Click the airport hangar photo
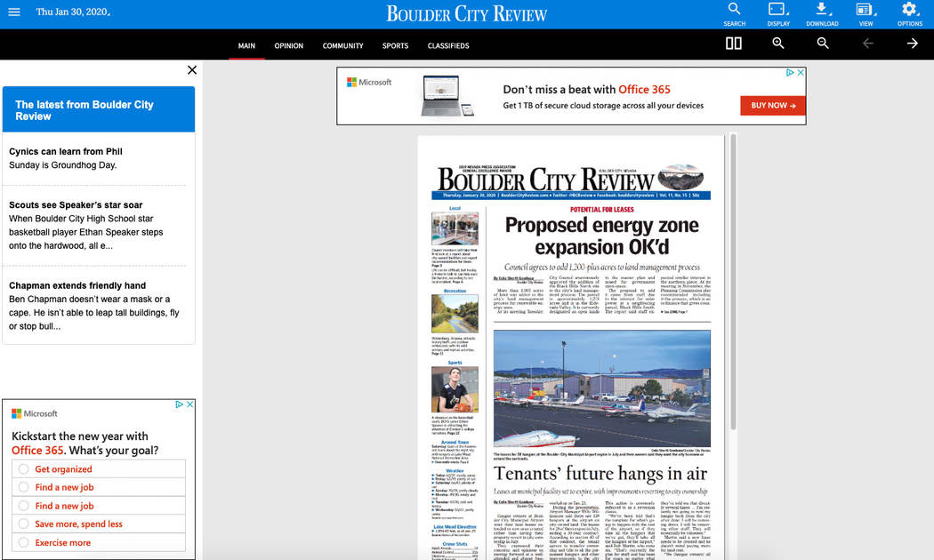 [x=601, y=388]
